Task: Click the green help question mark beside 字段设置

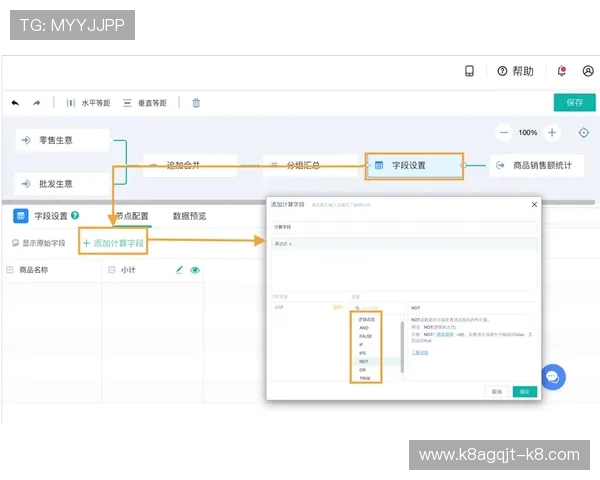Action: (75, 216)
